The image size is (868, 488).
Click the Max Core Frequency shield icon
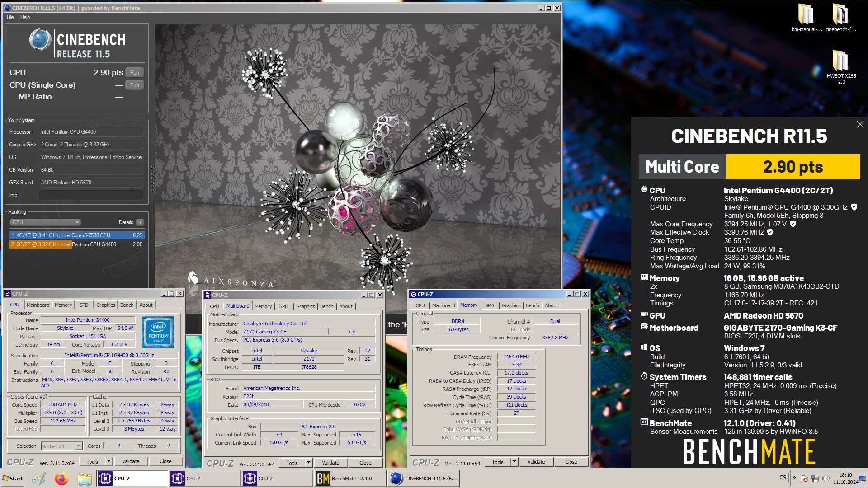click(793, 224)
